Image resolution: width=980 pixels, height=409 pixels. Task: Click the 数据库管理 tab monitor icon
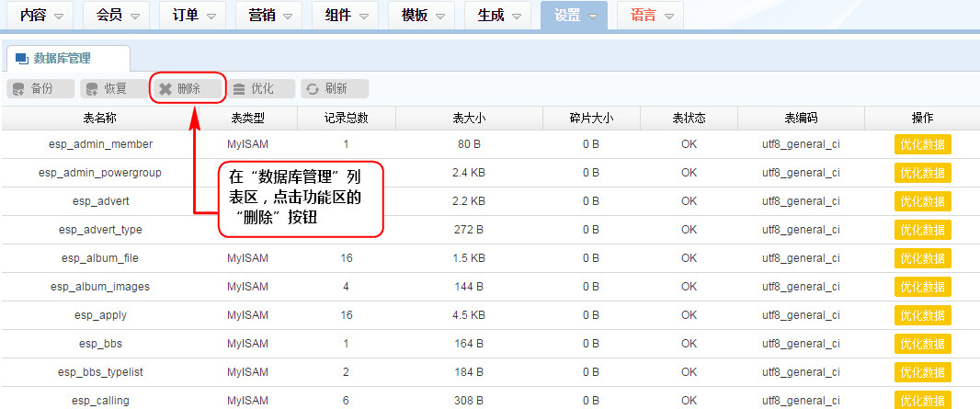pos(21,58)
